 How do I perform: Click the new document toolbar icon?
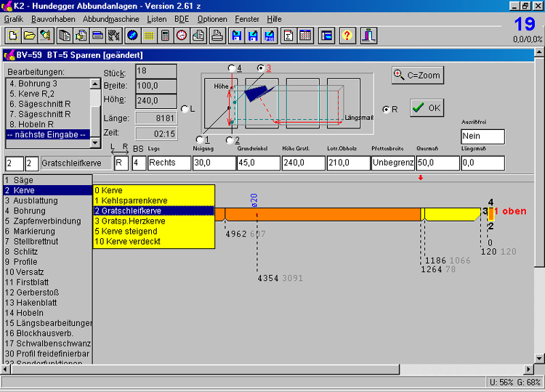tap(13, 36)
